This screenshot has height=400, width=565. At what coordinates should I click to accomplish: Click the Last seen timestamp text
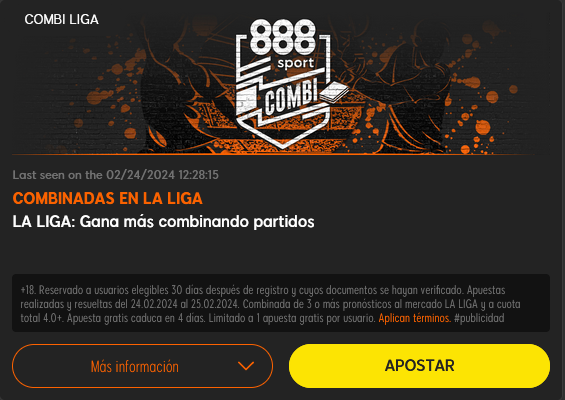pos(116,175)
